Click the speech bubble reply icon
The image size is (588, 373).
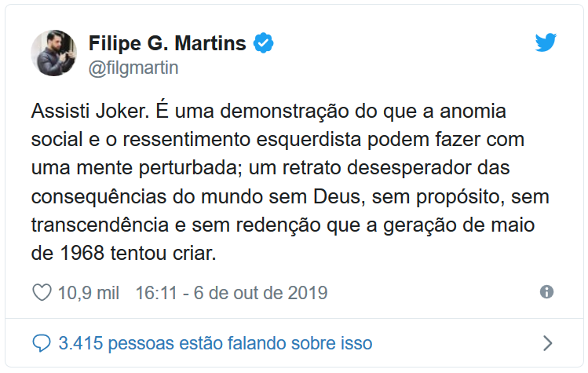(42, 343)
